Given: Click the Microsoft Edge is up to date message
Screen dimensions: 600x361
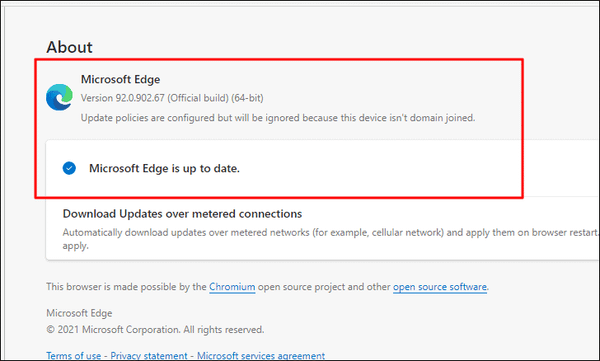Looking at the screenshot, I should pos(165,168).
